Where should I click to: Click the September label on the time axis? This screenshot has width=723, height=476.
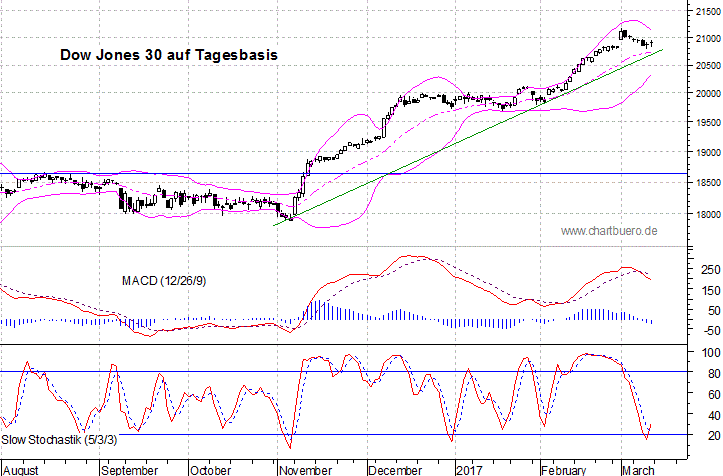tap(130, 470)
